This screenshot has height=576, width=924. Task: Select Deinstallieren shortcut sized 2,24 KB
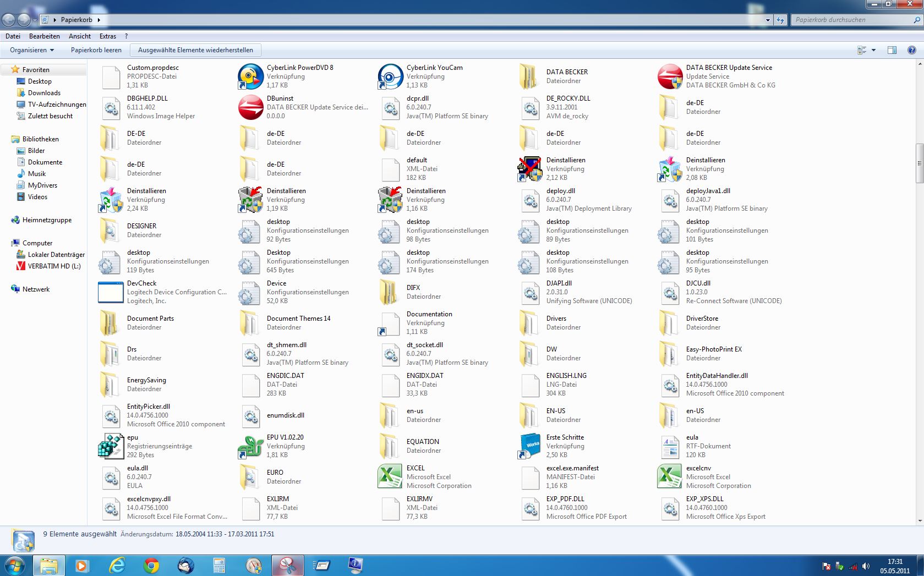111,200
